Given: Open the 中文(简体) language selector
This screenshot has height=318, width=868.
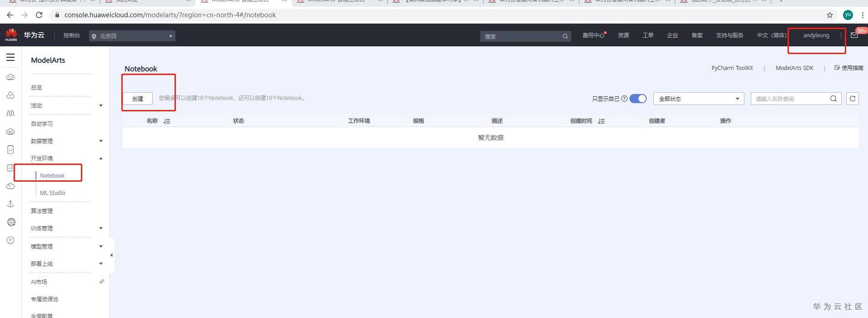Looking at the screenshot, I should click(771, 35).
